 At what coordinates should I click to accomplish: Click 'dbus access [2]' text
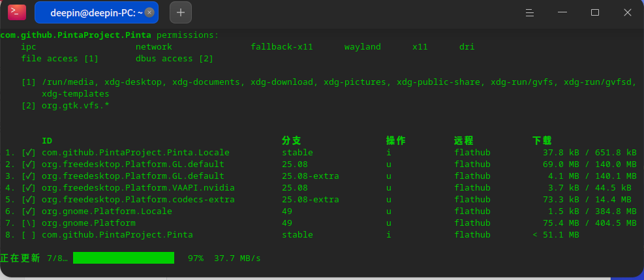click(175, 59)
